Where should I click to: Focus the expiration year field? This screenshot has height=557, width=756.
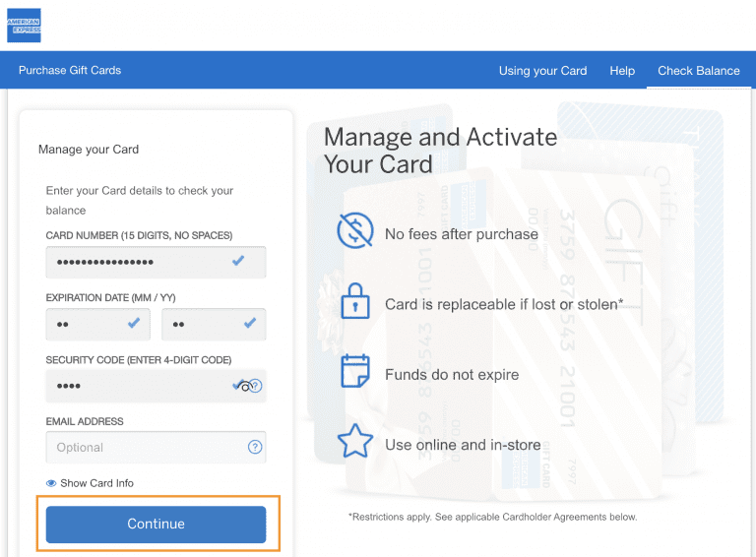[x=202, y=324]
